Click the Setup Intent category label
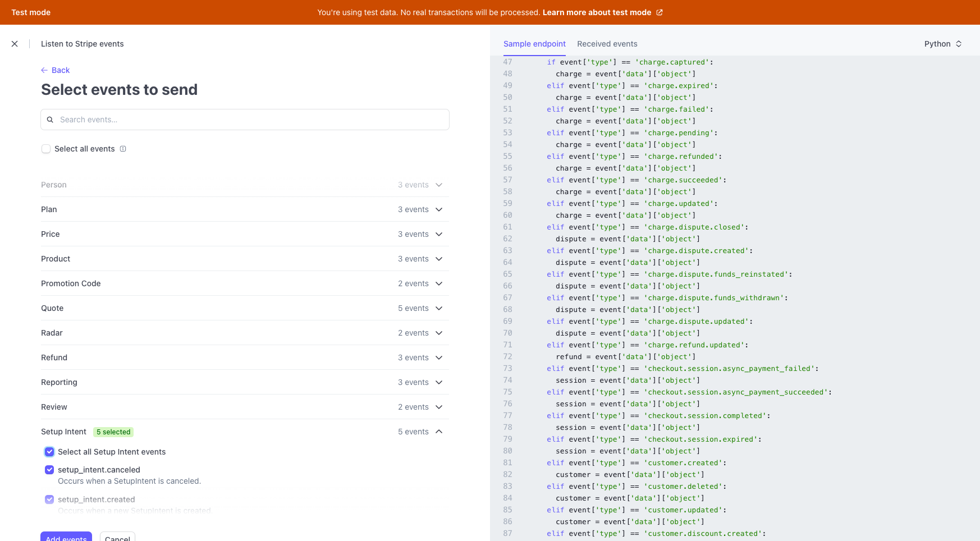The image size is (980, 541). (x=63, y=432)
